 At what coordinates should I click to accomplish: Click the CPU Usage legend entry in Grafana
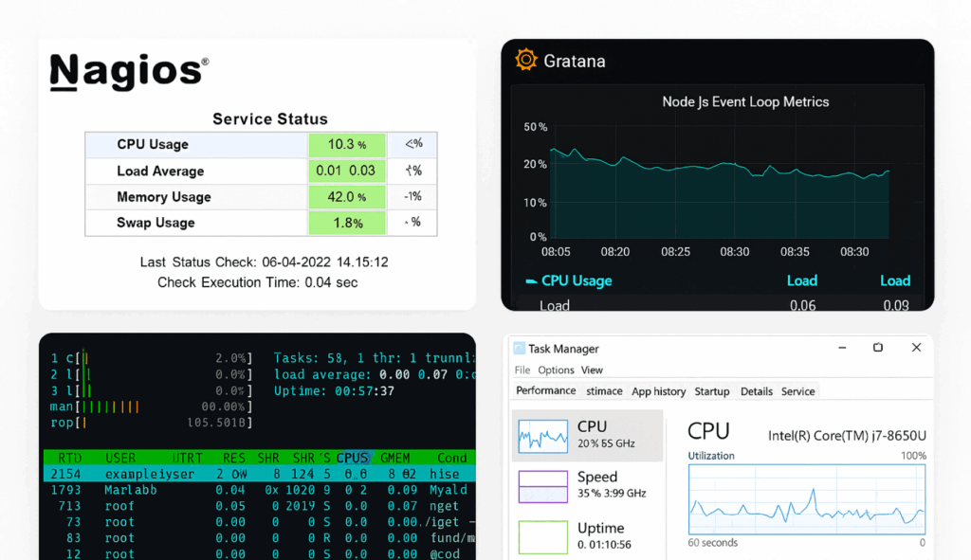click(569, 280)
